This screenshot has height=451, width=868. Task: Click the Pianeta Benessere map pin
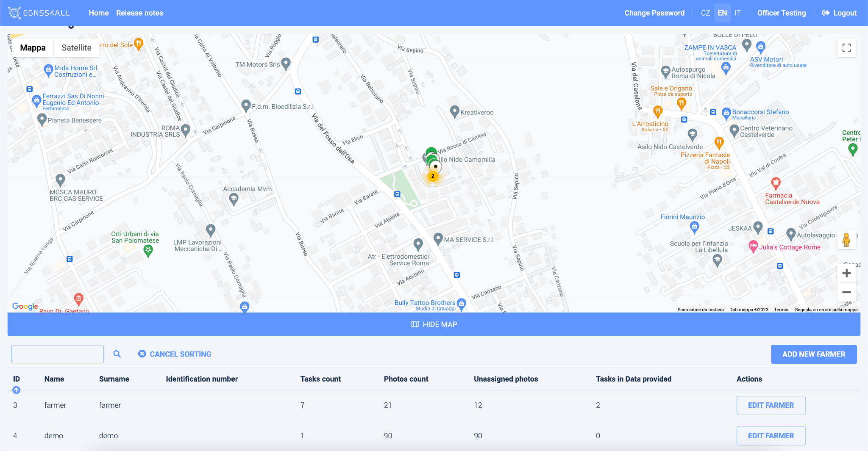pyautogui.click(x=42, y=119)
